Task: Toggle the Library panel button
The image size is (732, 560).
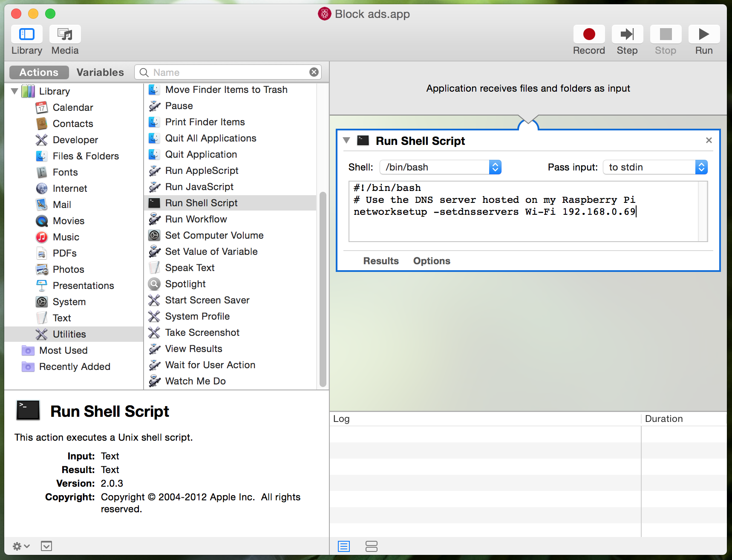Action: pos(27,35)
